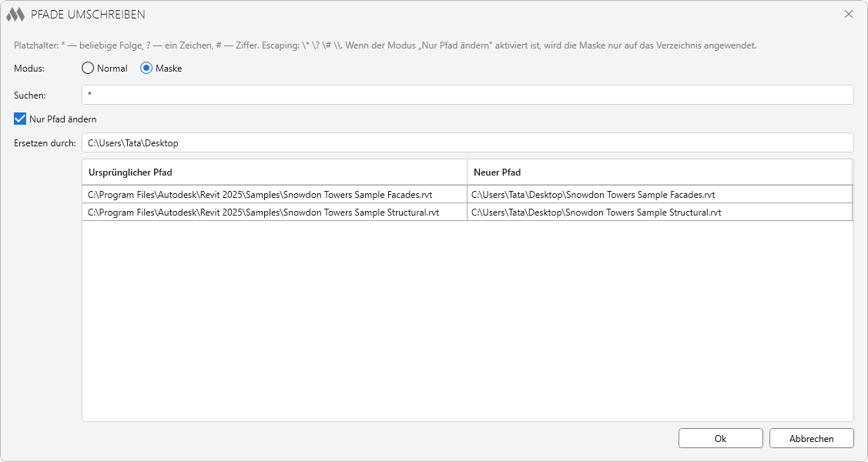
Task: Select the Normal mode radio button
Action: [88, 69]
